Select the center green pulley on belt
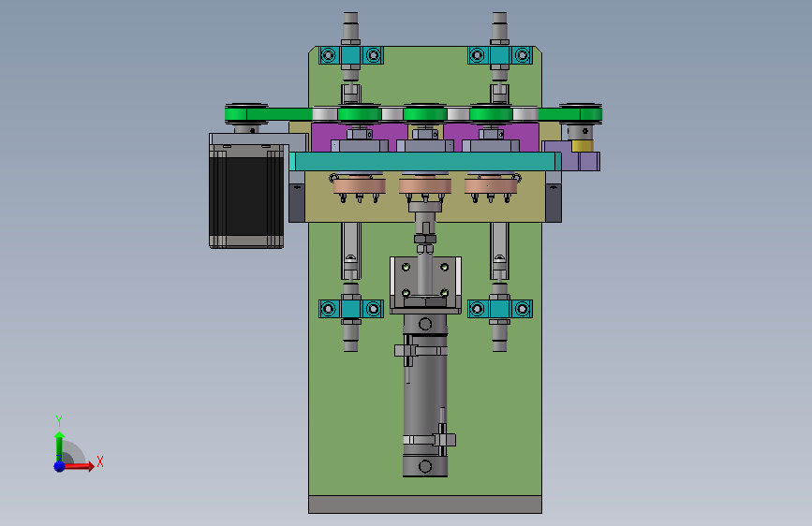Image resolution: width=812 pixels, height=526 pixels. pyautogui.click(x=425, y=113)
